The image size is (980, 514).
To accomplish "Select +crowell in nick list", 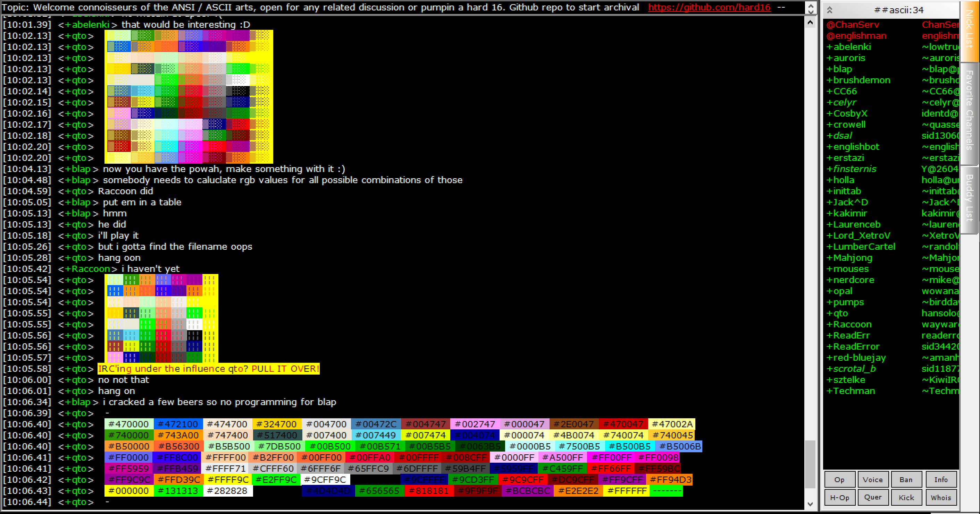I will pyautogui.click(x=845, y=125).
